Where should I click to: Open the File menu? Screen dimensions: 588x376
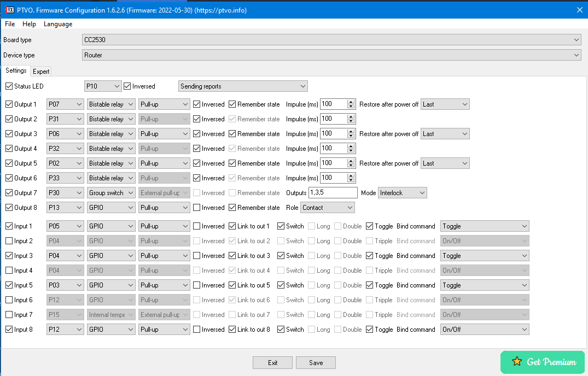pos(10,24)
